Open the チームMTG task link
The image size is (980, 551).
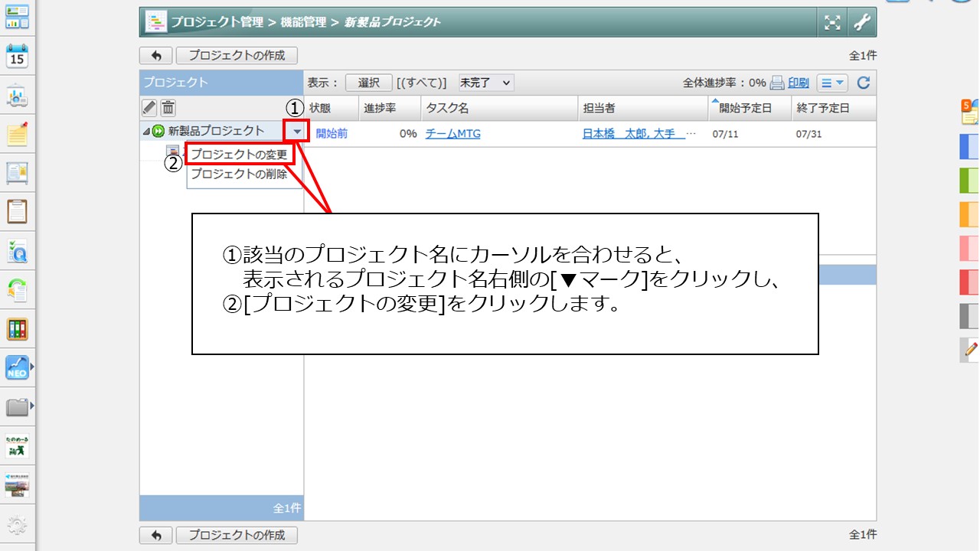tap(453, 133)
